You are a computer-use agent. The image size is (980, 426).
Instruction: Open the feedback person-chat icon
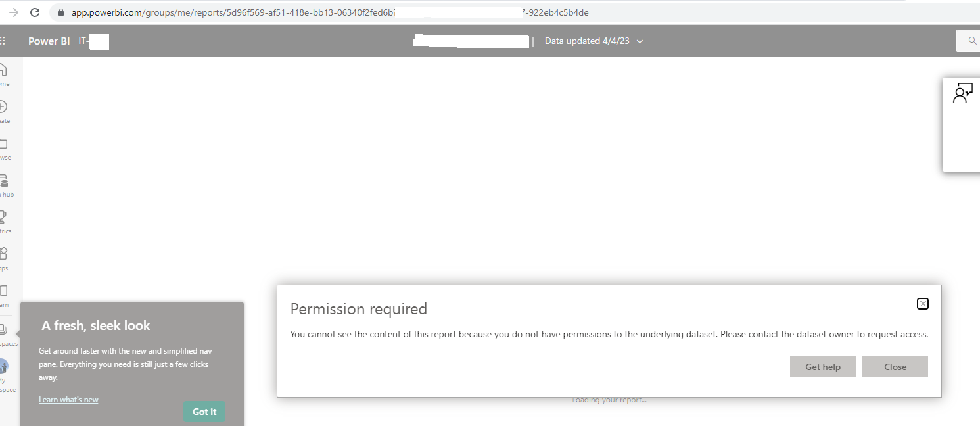[962, 94]
